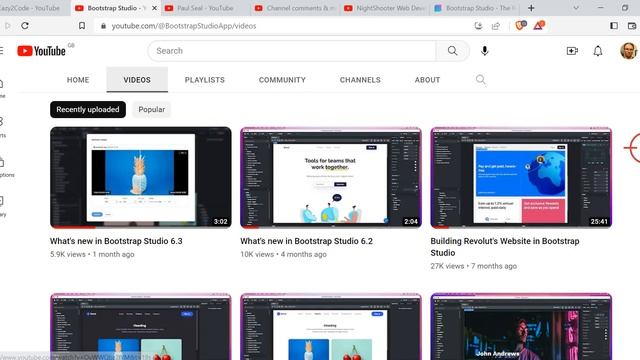640x360 pixels.
Task: Click the YouTube Search input field
Action: pos(292,51)
